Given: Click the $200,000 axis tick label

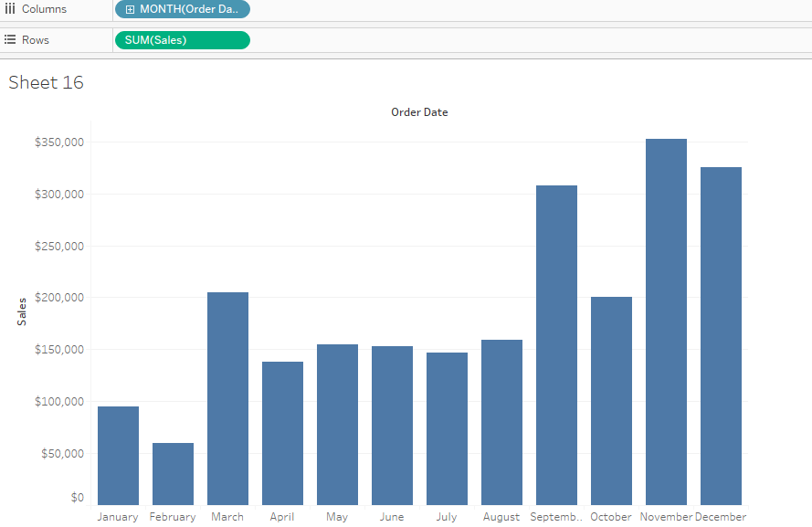Looking at the screenshot, I should [59, 297].
